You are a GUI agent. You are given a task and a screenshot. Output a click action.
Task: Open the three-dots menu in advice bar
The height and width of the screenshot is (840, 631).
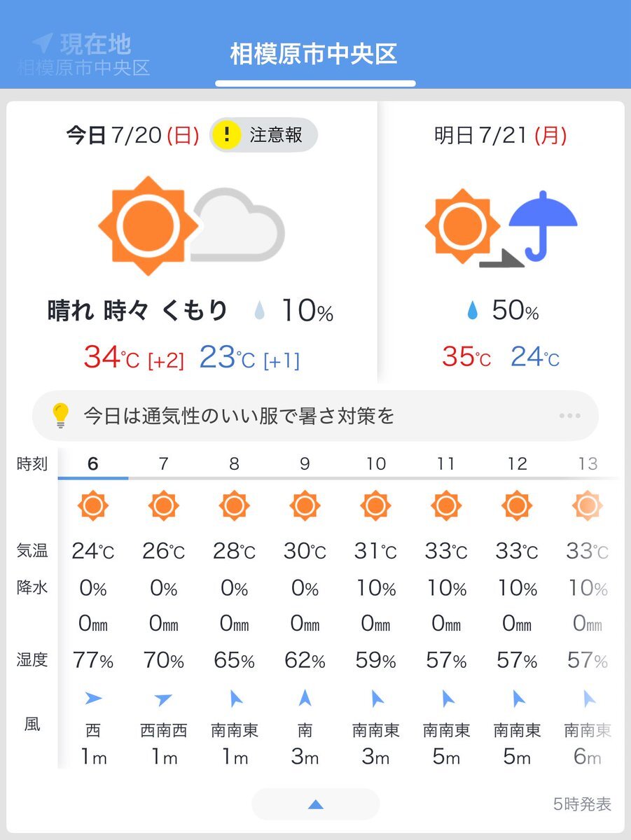(569, 416)
